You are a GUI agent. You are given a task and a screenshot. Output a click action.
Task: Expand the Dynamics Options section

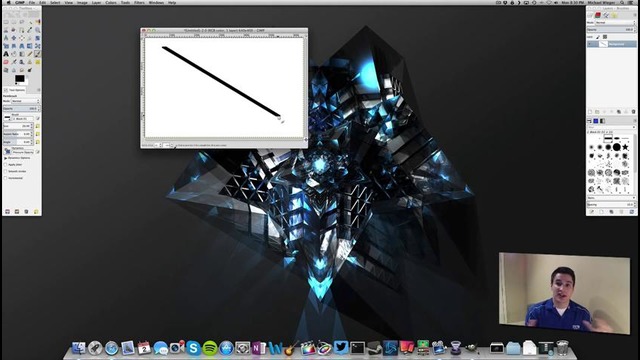[5, 158]
